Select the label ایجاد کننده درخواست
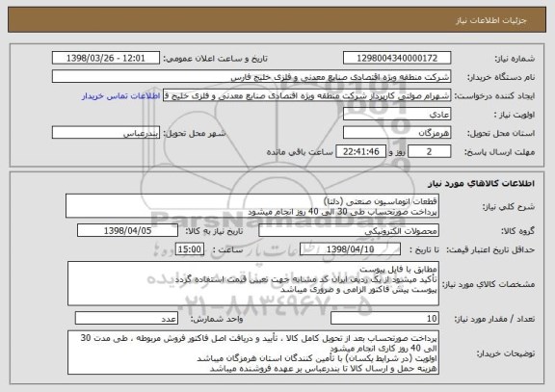 tap(494, 96)
